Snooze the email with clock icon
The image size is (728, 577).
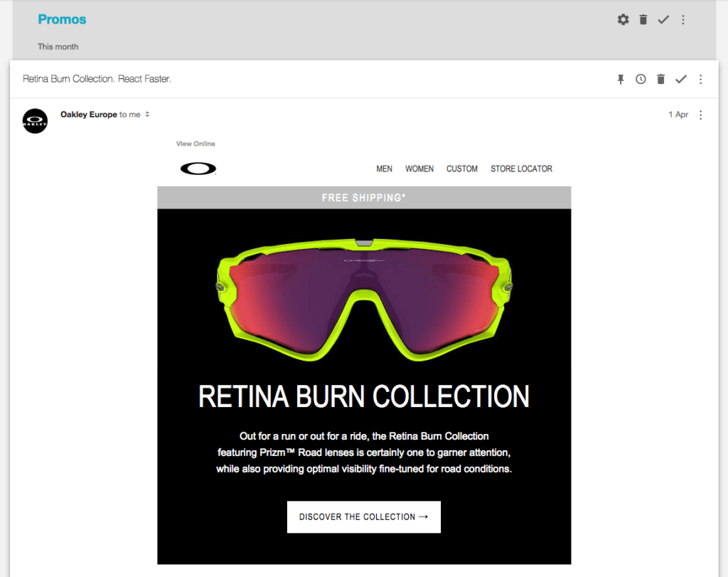[641, 79]
